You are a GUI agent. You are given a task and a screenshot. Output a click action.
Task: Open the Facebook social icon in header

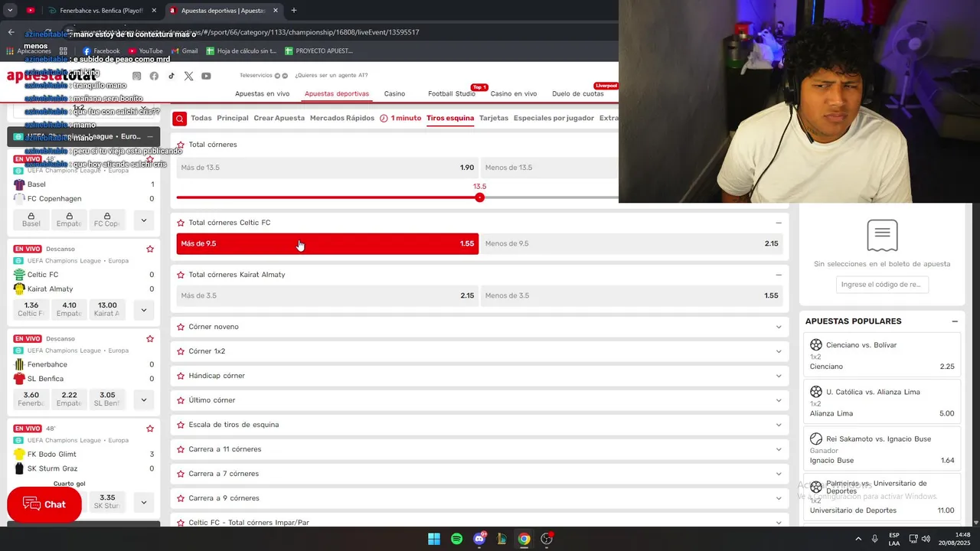tap(154, 76)
